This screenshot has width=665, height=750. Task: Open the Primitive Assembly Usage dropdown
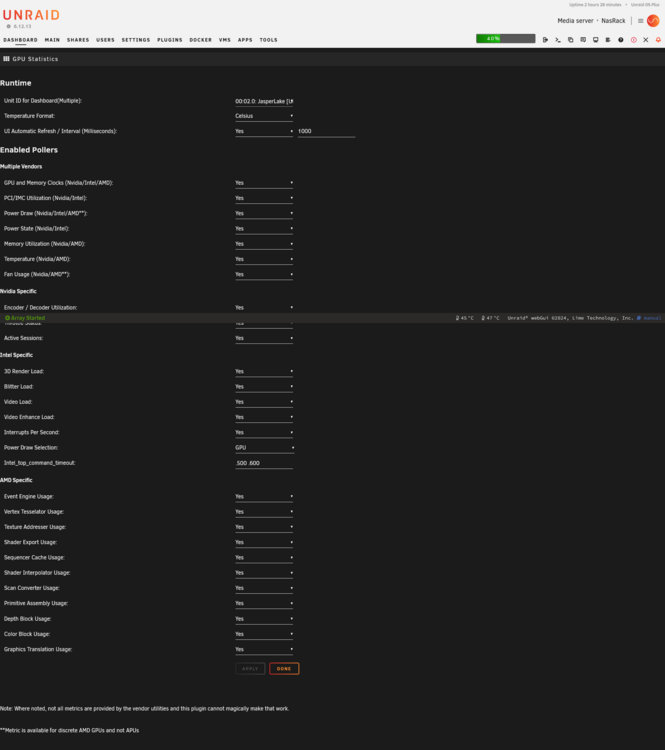point(264,604)
